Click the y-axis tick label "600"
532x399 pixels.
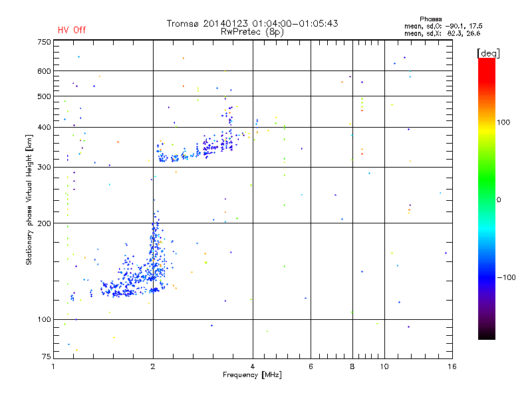click(x=44, y=71)
